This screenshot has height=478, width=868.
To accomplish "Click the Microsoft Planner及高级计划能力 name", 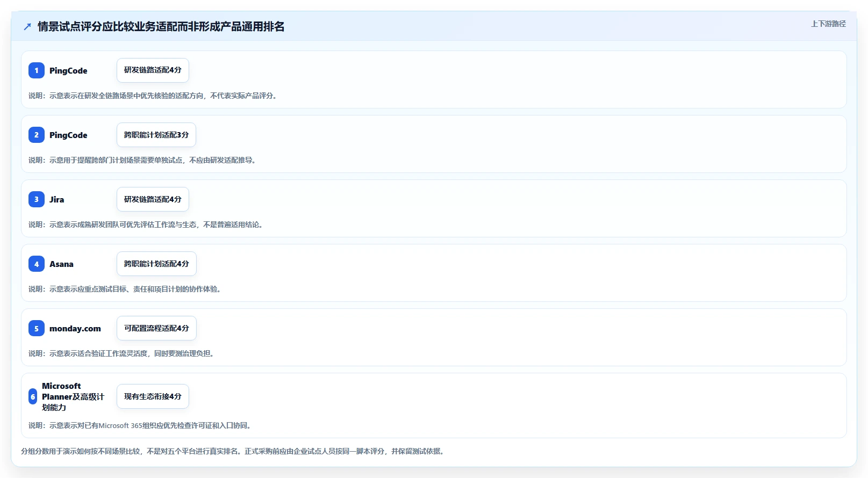I will pyautogui.click(x=73, y=396).
